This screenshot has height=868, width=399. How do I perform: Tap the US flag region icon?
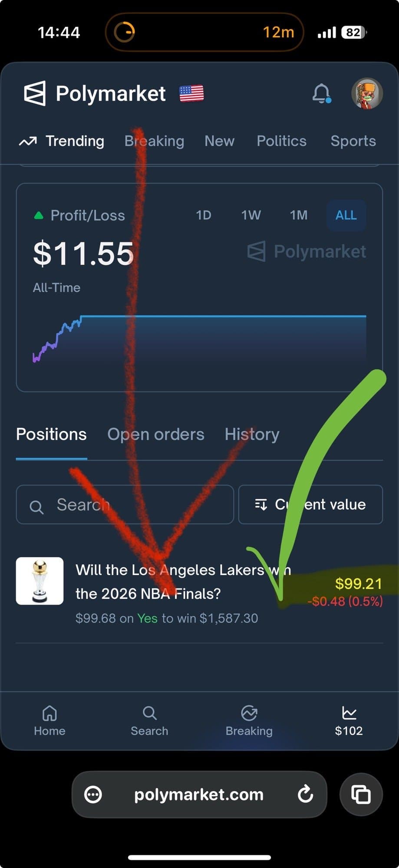(191, 93)
